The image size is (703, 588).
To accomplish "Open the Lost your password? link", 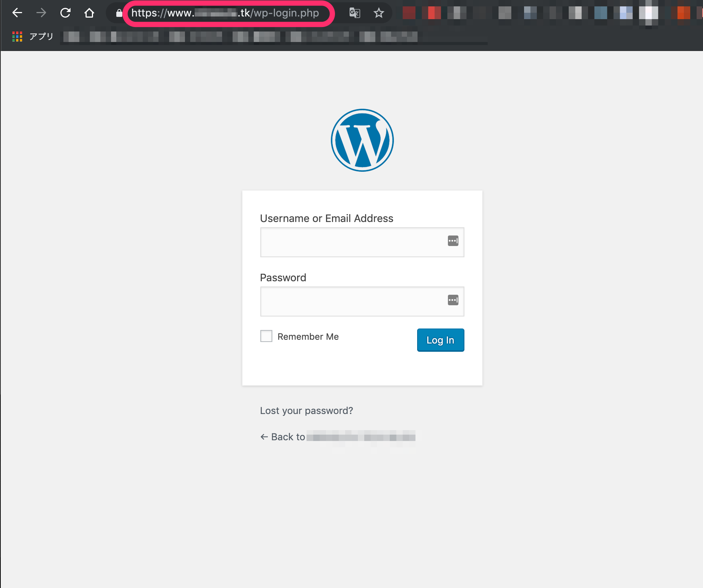I will click(306, 411).
